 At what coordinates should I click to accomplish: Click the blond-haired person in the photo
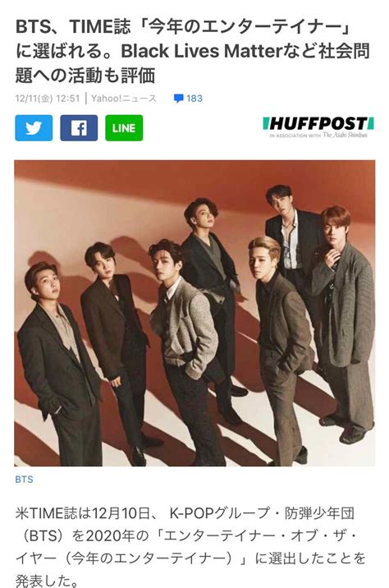click(283, 349)
